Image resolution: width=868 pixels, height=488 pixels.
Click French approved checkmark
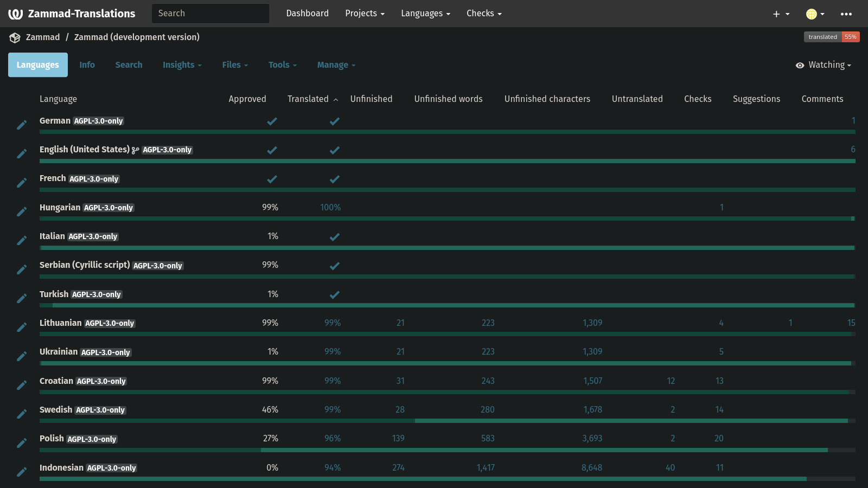[x=272, y=179]
